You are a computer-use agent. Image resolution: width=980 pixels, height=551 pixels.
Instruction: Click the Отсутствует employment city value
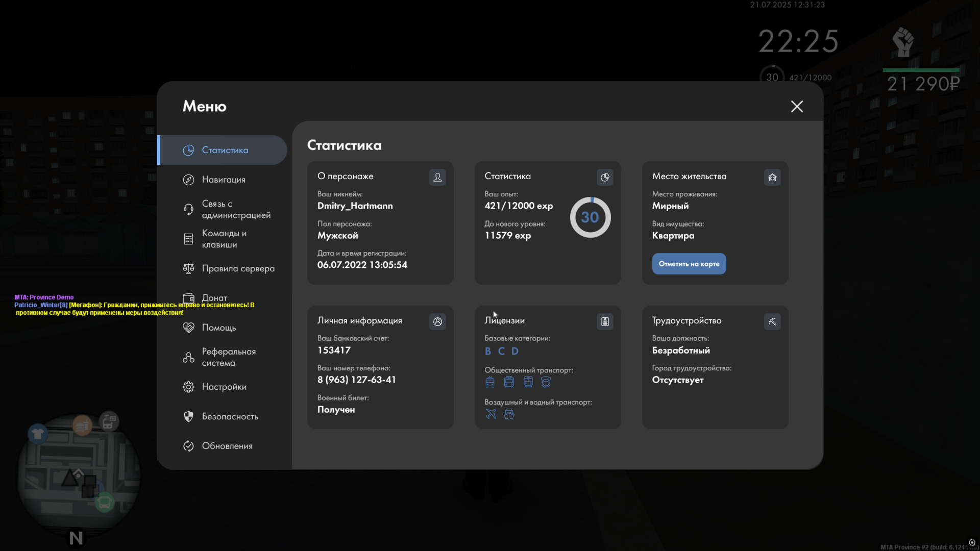click(678, 380)
